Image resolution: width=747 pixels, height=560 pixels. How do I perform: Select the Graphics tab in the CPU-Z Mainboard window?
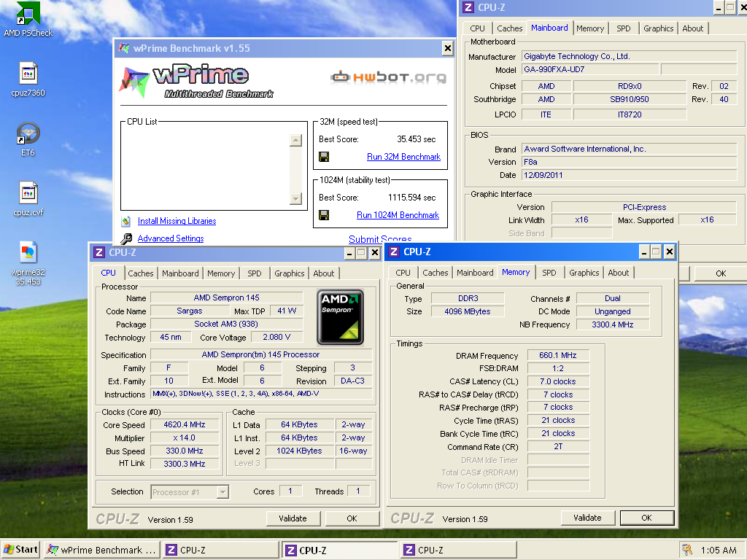(x=659, y=28)
